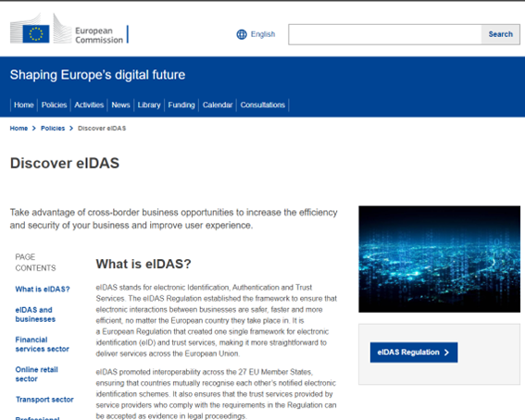The width and height of the screenshot is (525, 420).
Task: Open the eIDAS Regulation button
Action: click(x=414, y=352)
